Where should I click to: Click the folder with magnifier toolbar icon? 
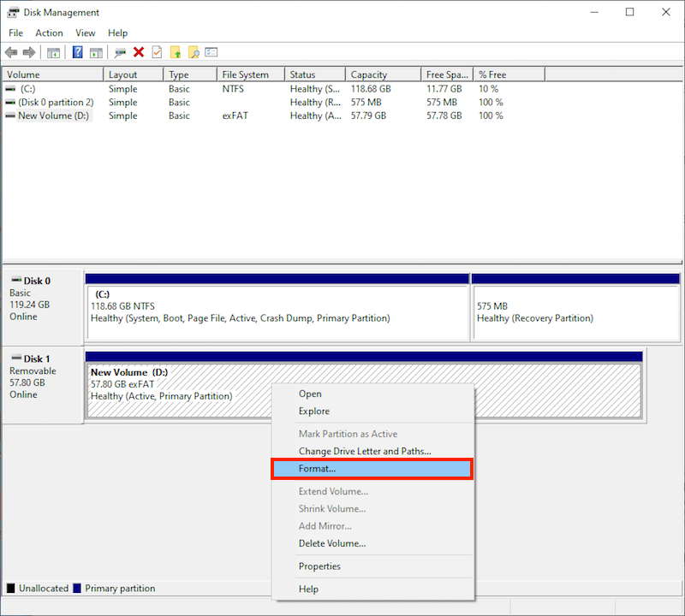click(x=195, y=51)
